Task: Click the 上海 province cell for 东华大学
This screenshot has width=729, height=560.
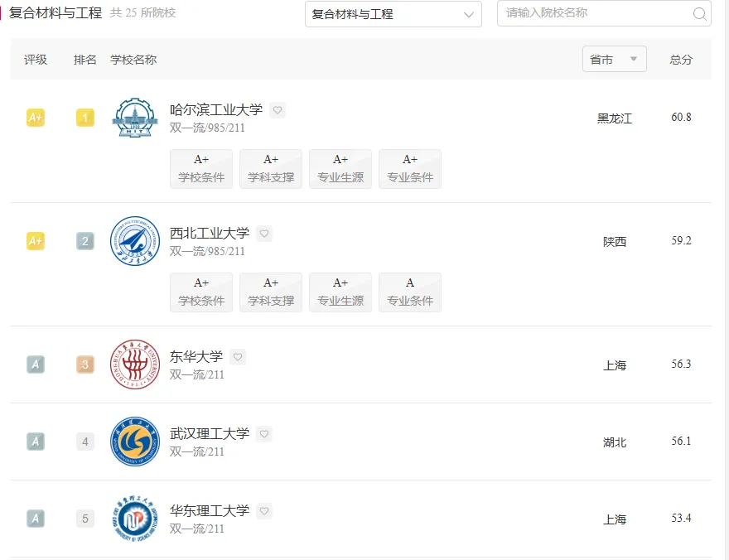Action: (615, 365)
